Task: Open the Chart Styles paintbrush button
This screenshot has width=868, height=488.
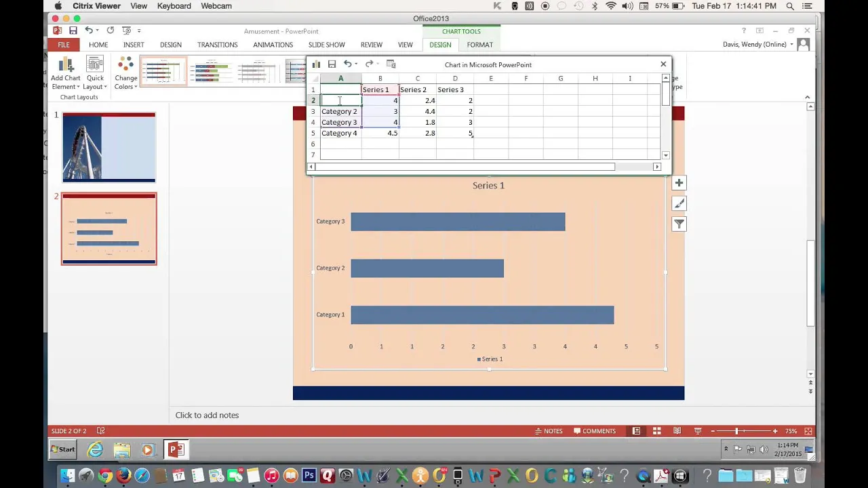Action: pyautogui.click(x=679, y=203)
